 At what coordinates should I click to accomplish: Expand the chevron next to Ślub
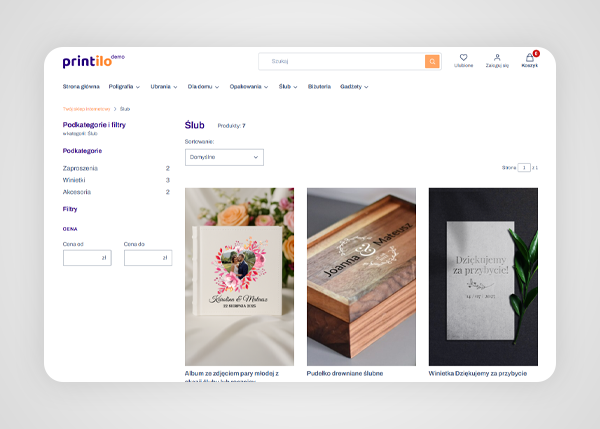click(x=295, y=87)
